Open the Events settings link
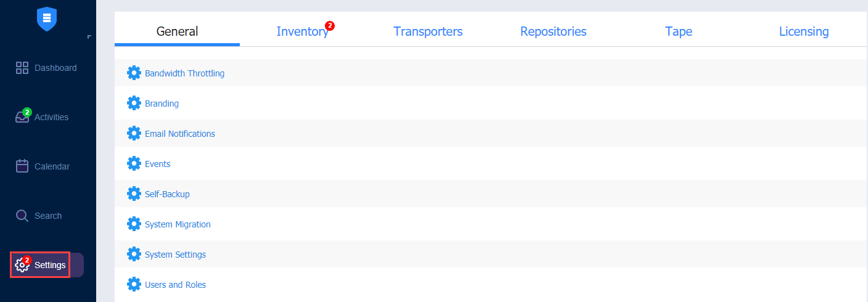Viewport: 868px width, 302px height. pos(158,163)
